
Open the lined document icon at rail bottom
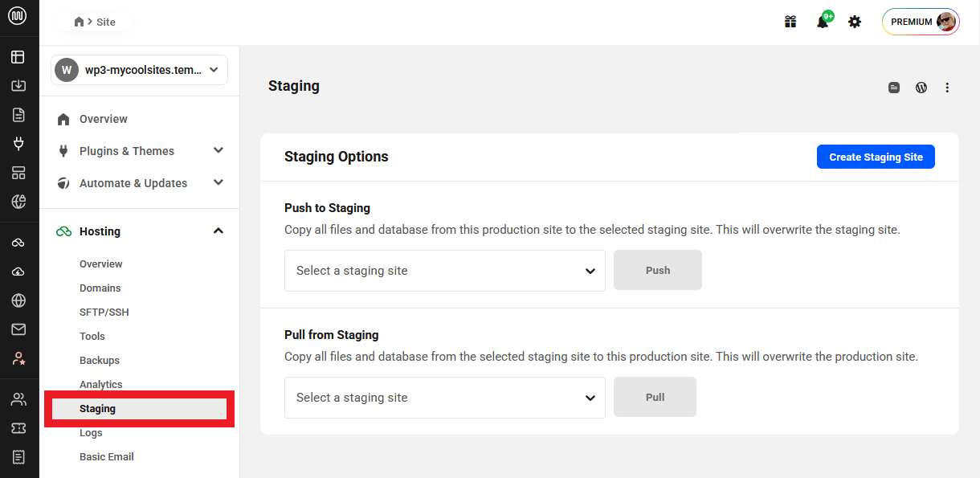tap(18, 457)
